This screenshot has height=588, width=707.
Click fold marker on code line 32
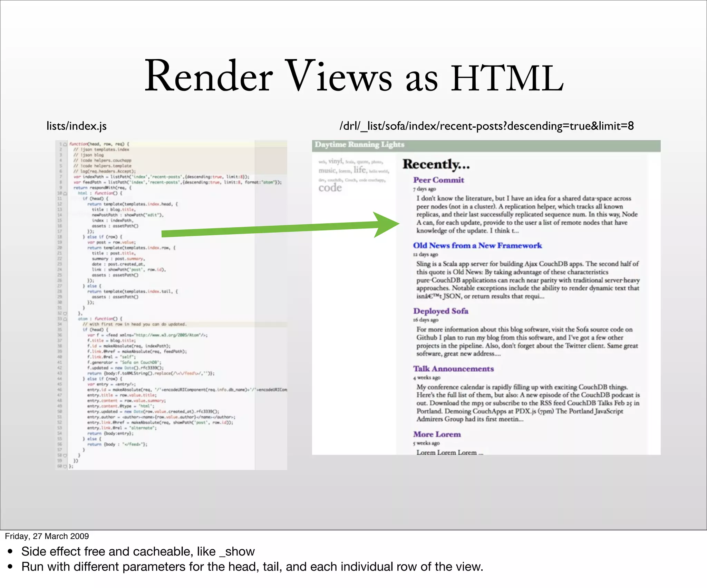coord(65,313)
